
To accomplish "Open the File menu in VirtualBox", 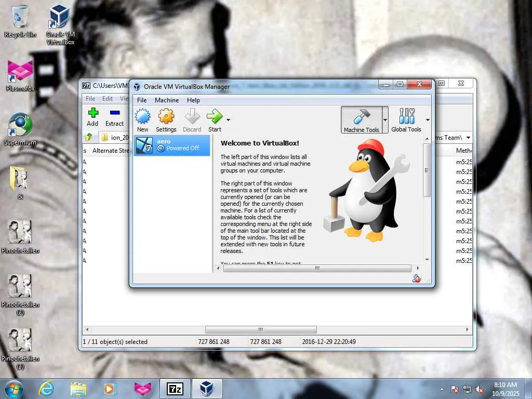I will (x=142, y=100).
